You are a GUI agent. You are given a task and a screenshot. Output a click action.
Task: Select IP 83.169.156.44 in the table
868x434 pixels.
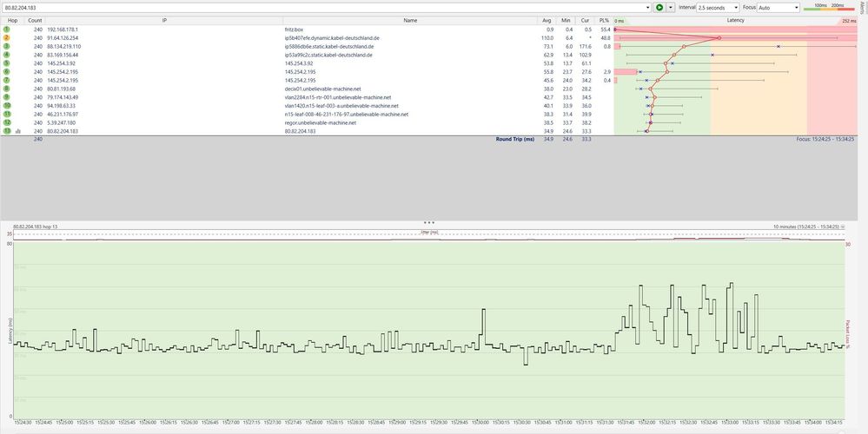(63, 55)
